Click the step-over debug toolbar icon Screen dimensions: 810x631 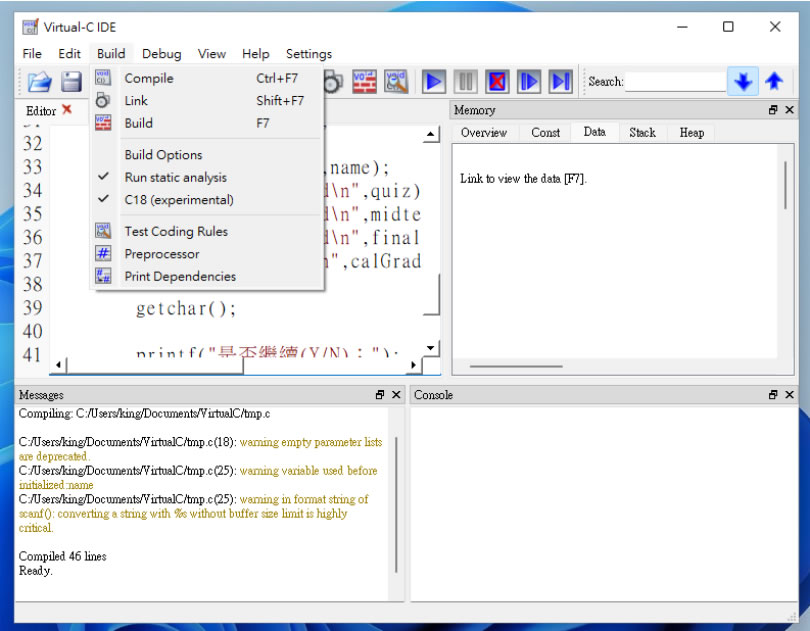[560, 82]
